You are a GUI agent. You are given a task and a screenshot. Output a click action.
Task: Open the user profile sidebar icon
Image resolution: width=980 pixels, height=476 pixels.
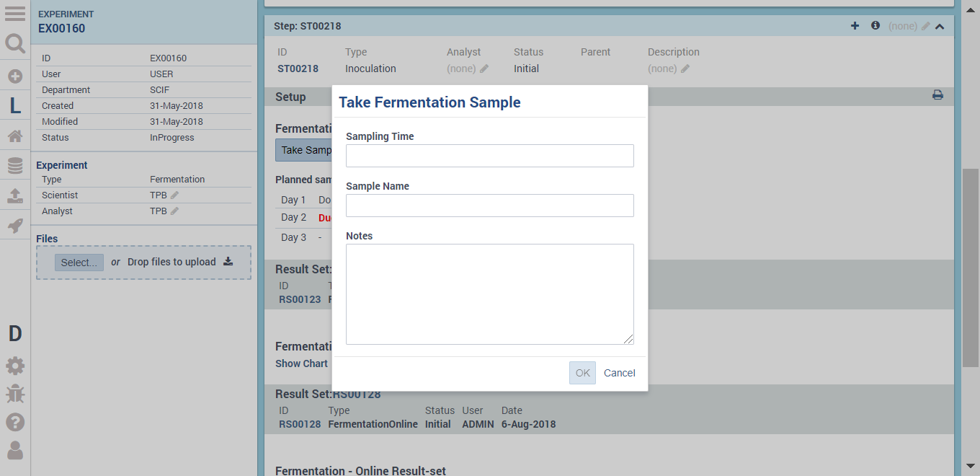15,450
